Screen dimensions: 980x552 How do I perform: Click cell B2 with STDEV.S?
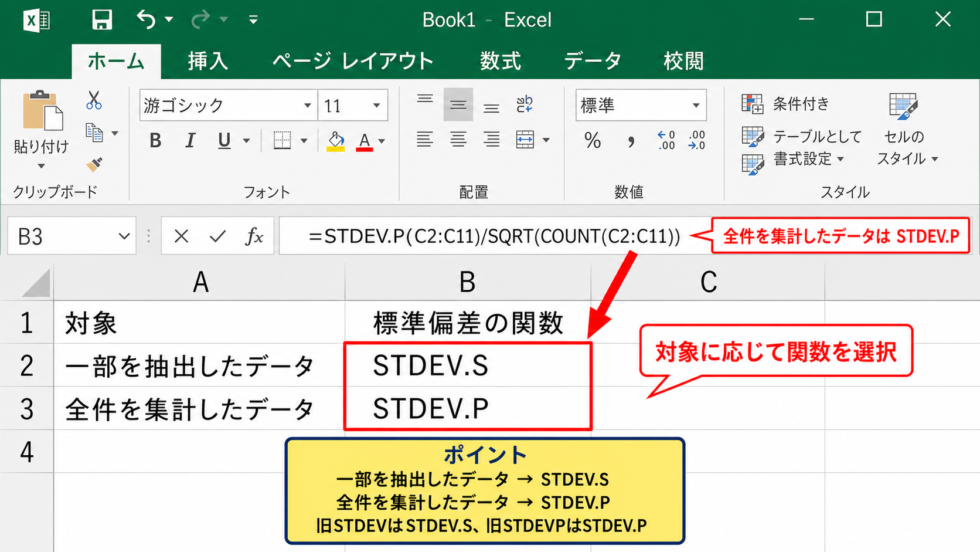(468, 365)
